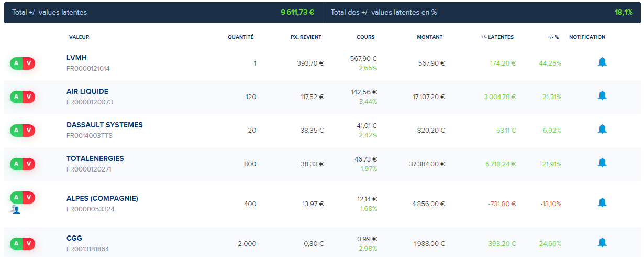Click the notification bell for LVMH
Screen dimensions: 644x257
(x=602, y=62)
